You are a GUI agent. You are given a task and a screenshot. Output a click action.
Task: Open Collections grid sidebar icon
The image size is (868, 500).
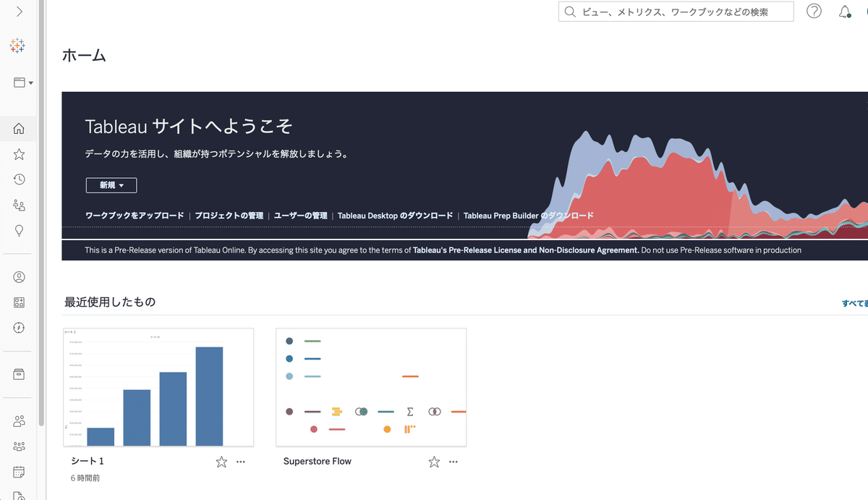(x=20, y=302)
